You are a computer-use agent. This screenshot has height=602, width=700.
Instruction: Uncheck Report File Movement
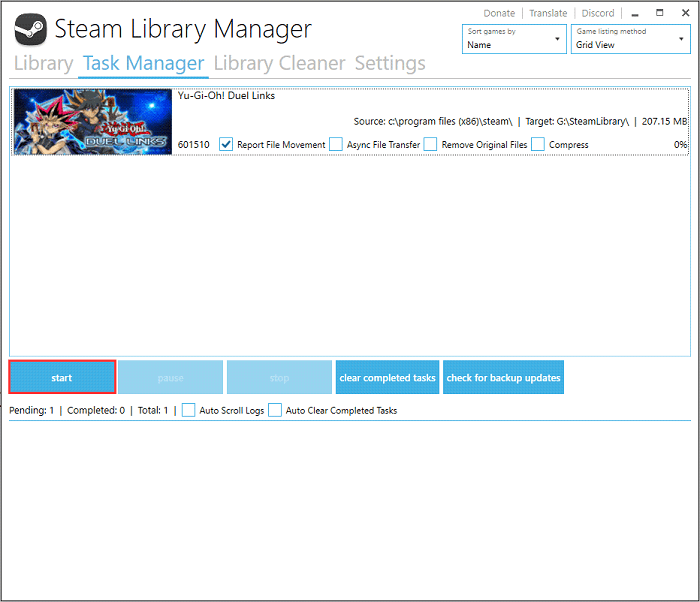[x=226, y=144]
